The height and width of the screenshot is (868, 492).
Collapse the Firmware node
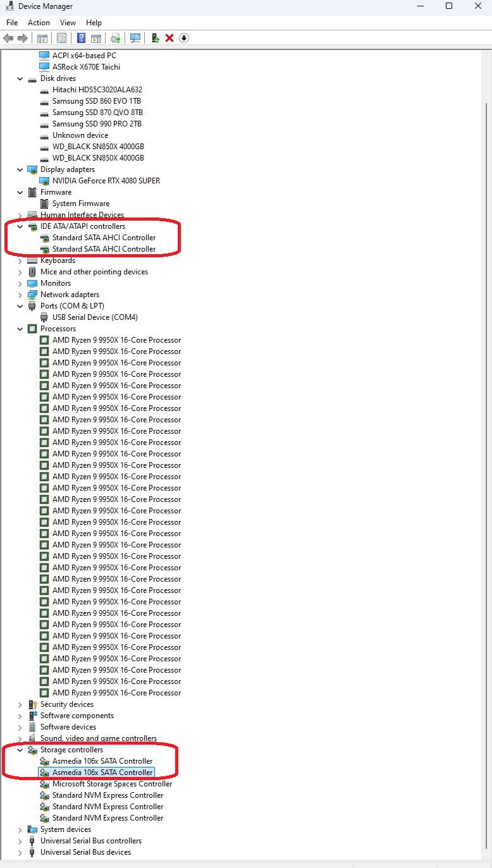pyautogui.click(x=20, y=192)
